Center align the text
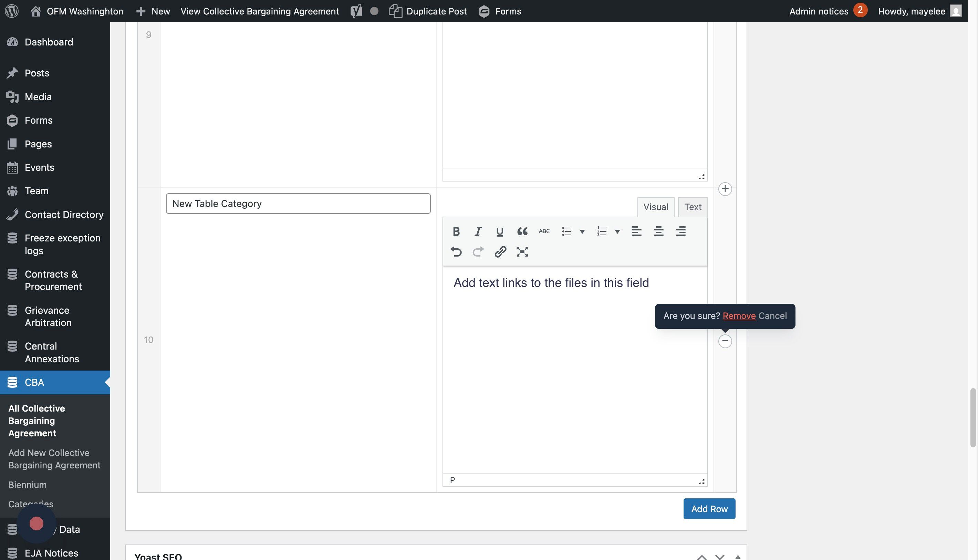Screen dimensions: 978x560 point(658,231)
